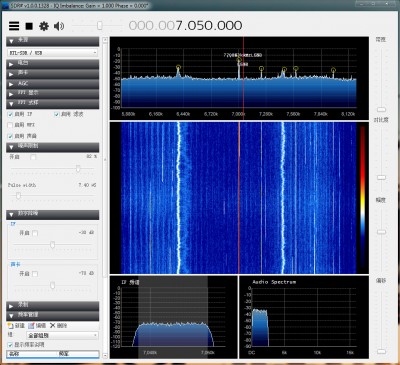Collapse the noise blanker panel header

[x=53, y=147]
